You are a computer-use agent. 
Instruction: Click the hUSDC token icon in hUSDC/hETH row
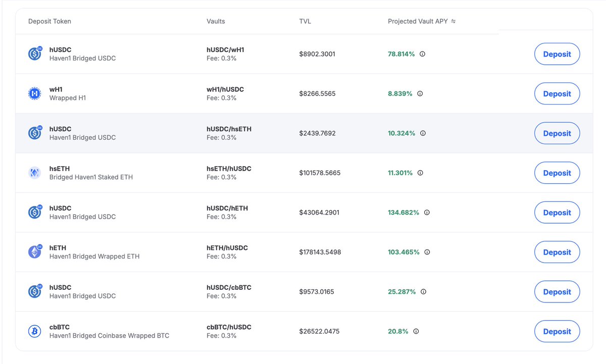point(35,212)
